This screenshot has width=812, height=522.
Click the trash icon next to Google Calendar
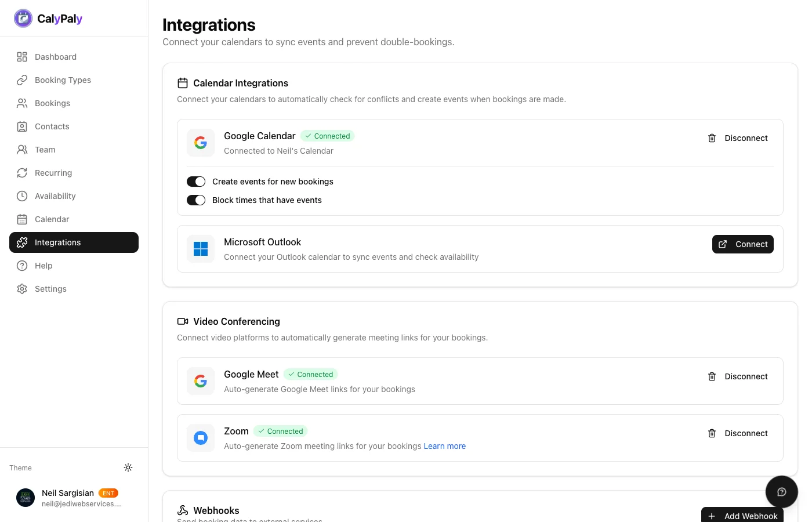[x=712, y=138]
